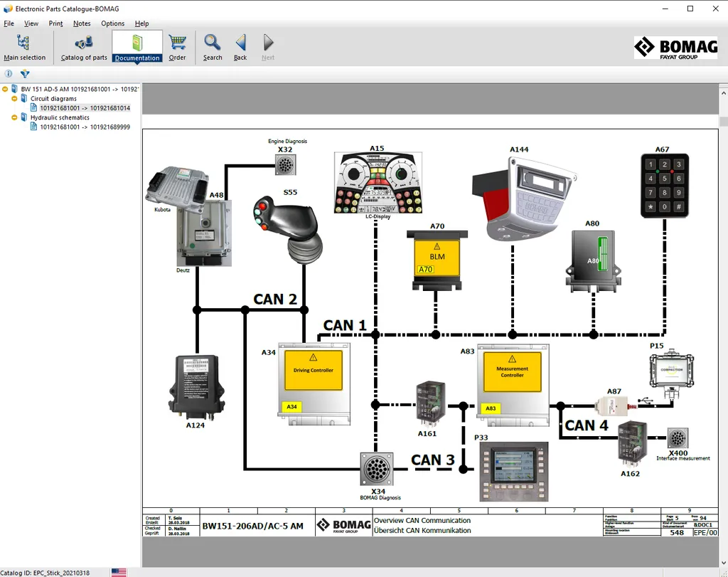The image size is (728, 577).
Task: Click the X400 Interface measurement connector
Action: 678,438
